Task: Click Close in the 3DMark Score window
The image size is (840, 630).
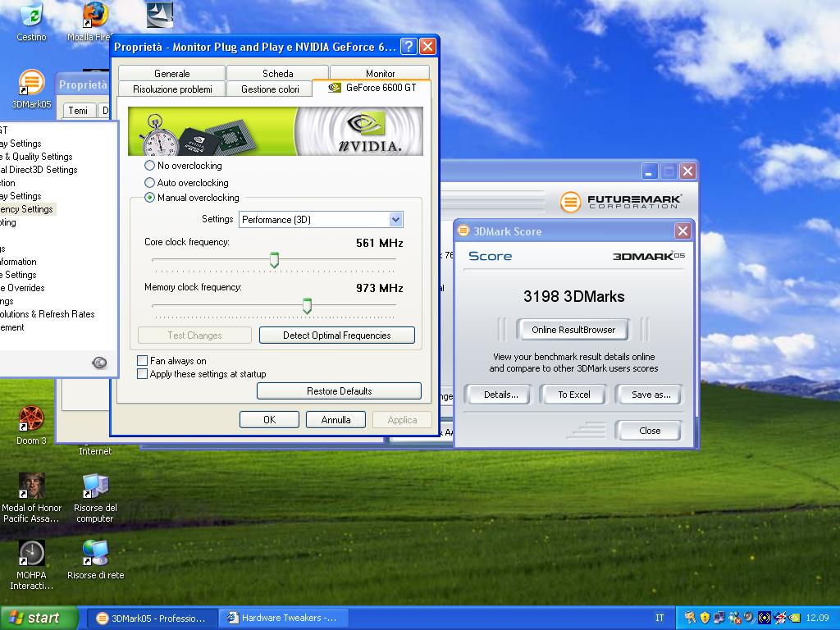Action: pyautogui.click(x=650, y=431)
